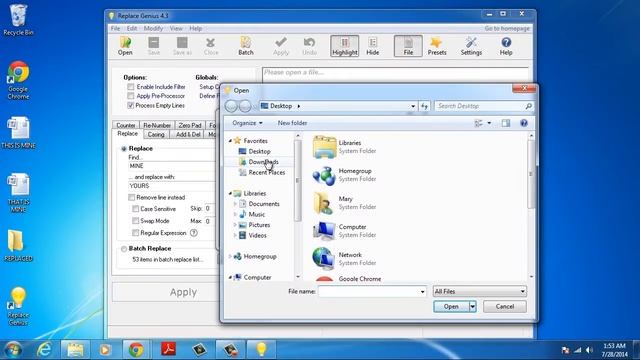Click Cancel in the Open dialog
The height and width of the screenshot is (360, 640).
pos(505,307)
